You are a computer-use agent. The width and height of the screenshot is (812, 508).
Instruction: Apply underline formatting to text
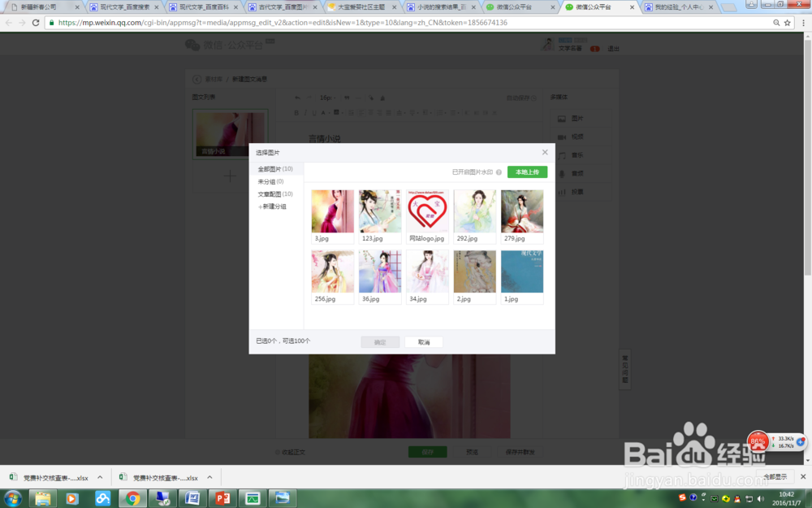(315, 112)
